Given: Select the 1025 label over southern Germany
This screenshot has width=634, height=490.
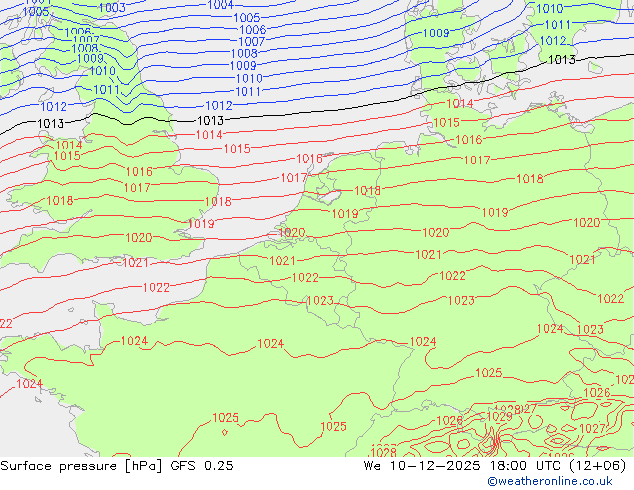Looking at the screenshot, I should (488, 372).
